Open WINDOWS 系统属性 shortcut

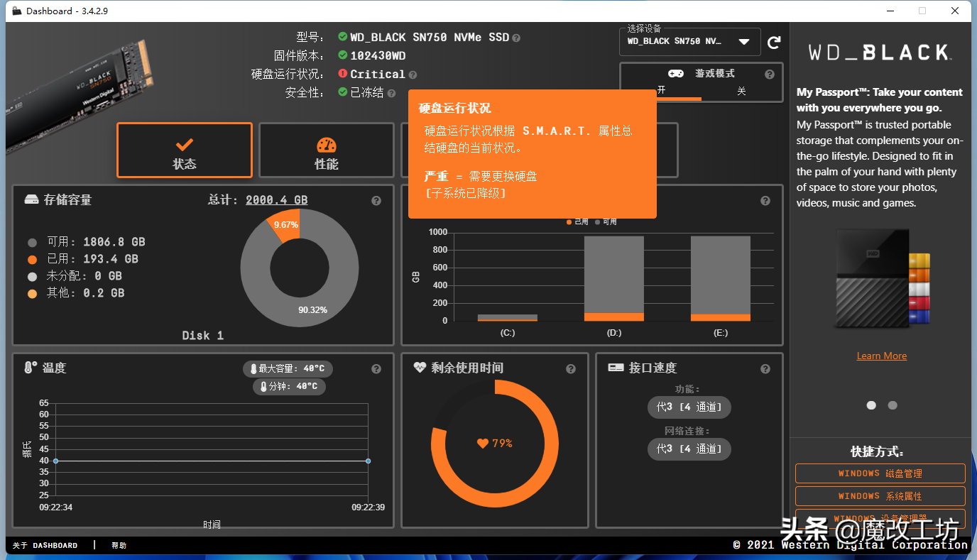pyautogui.click(x=880, y=496)
